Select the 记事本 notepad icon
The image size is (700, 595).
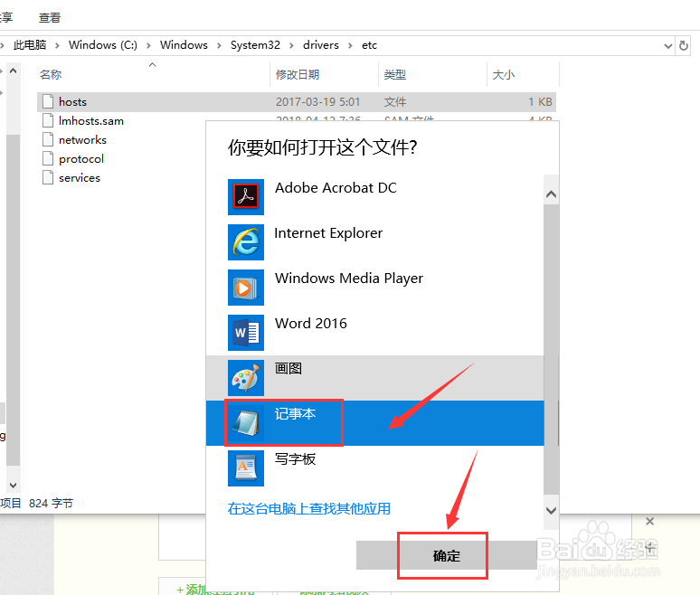(245, 422)
